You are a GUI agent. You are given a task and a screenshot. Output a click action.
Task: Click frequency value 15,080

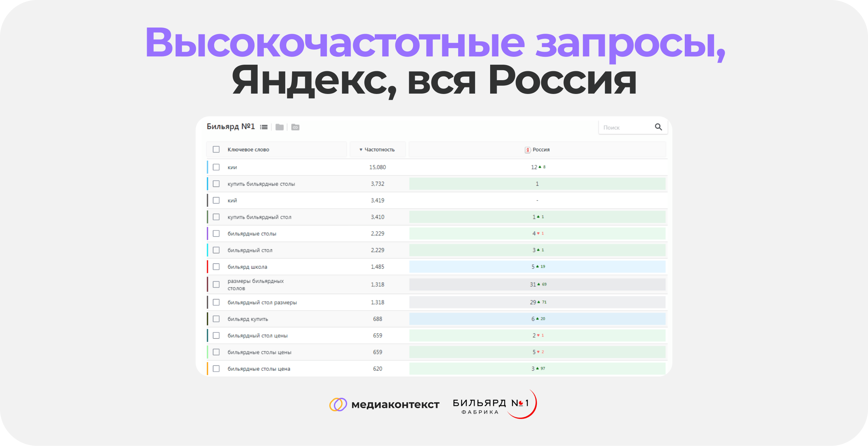point(378,167)
